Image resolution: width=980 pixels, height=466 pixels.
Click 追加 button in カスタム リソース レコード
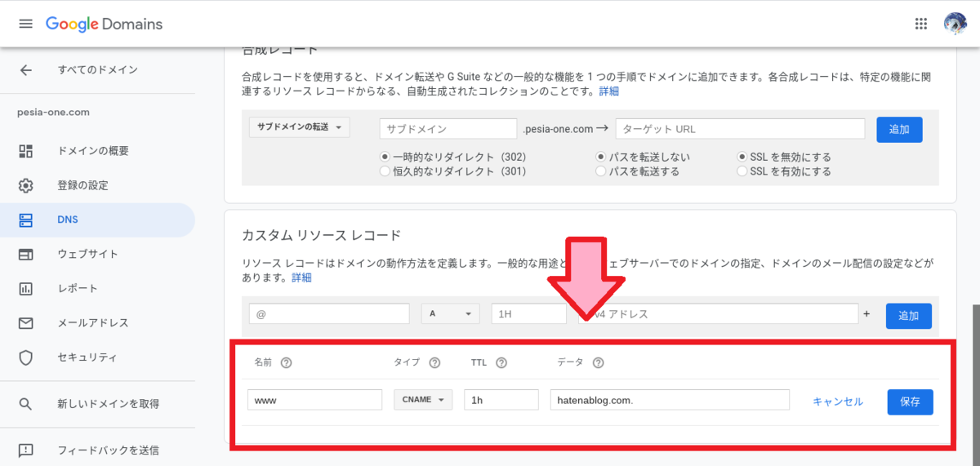point(909,316)
